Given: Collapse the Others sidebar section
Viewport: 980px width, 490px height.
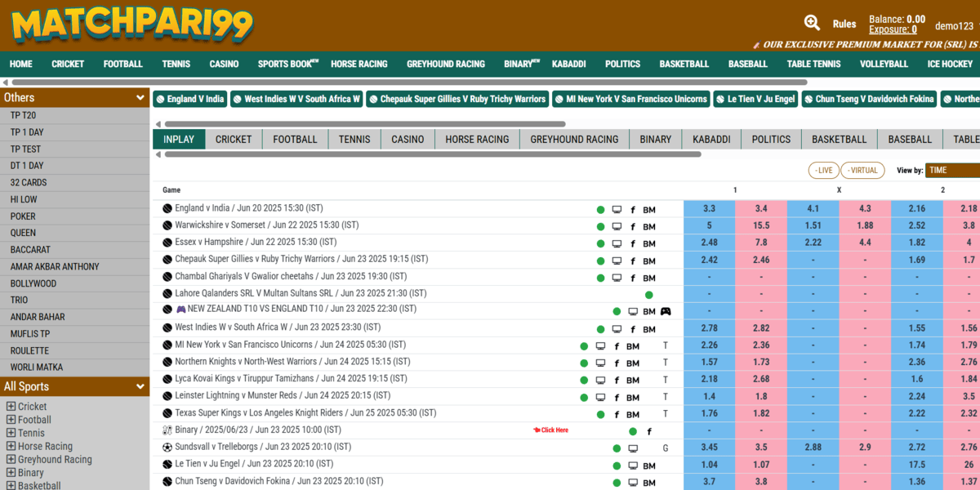Looking at the screenshot, I should [140, 98].
